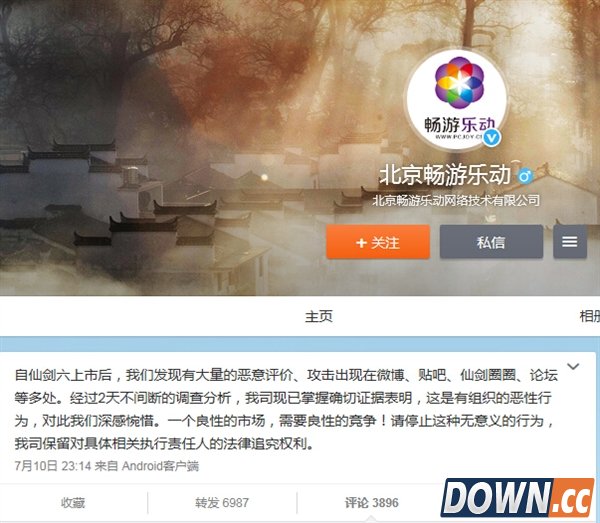Click the colorful flower logo in avatar
The height and width of the screenshot is (523, 600).
click(x=459, y=83)
